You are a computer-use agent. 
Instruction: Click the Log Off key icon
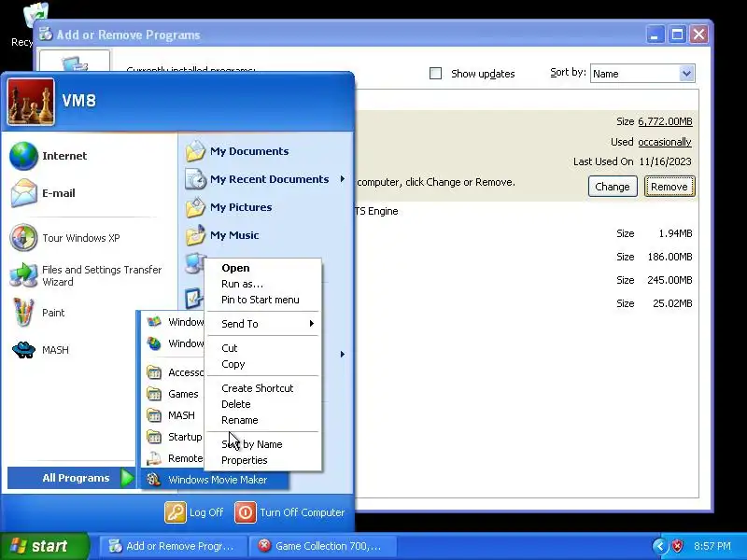point(175,512)
